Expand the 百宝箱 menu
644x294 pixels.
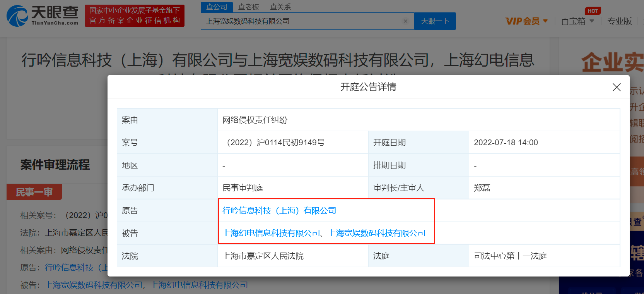coord(577,21)
